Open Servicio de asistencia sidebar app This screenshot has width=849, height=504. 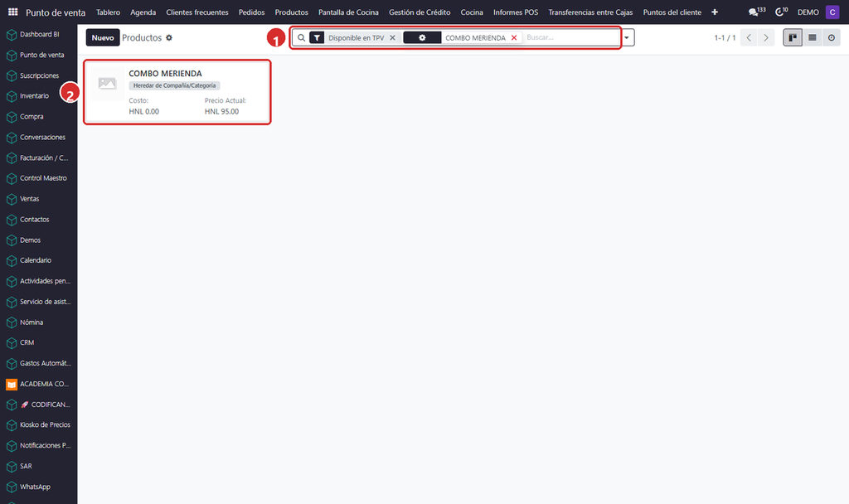click(38, 302)
